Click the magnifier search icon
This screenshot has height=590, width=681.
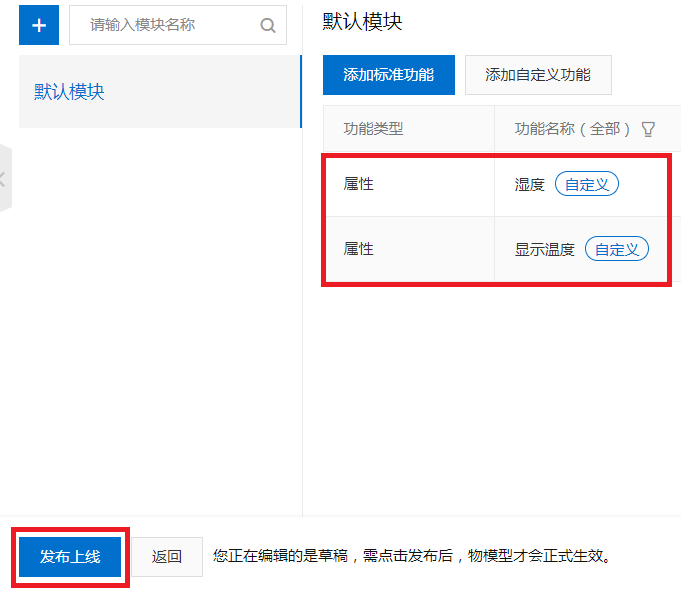[267, 26]
